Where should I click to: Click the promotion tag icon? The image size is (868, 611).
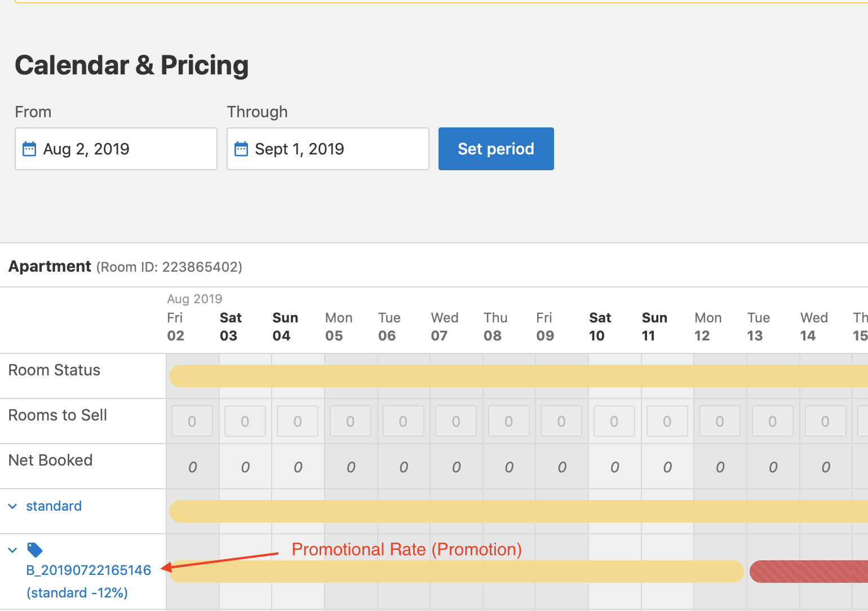point(35,550)
